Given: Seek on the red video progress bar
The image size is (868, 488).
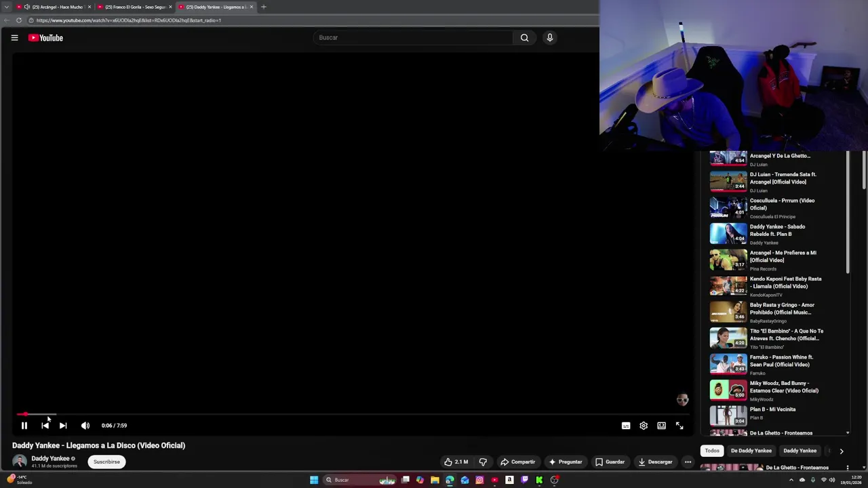Looking at the screenshot, I should (x=353, y=414).
